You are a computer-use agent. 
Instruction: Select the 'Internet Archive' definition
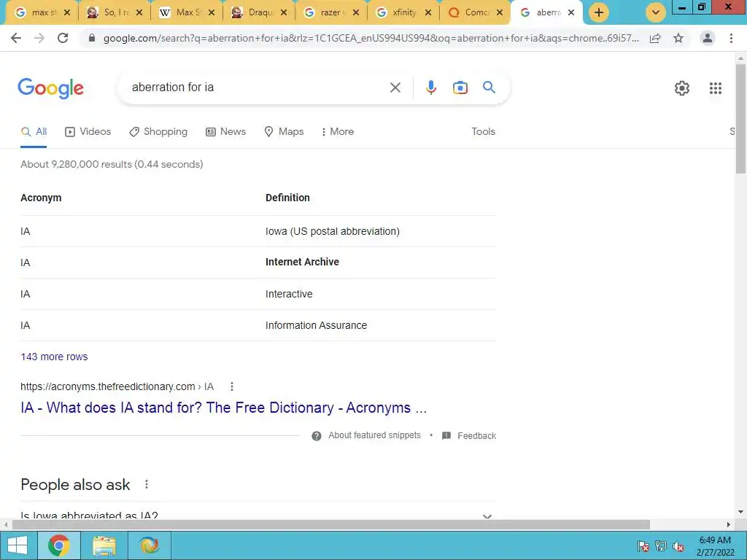302,262
